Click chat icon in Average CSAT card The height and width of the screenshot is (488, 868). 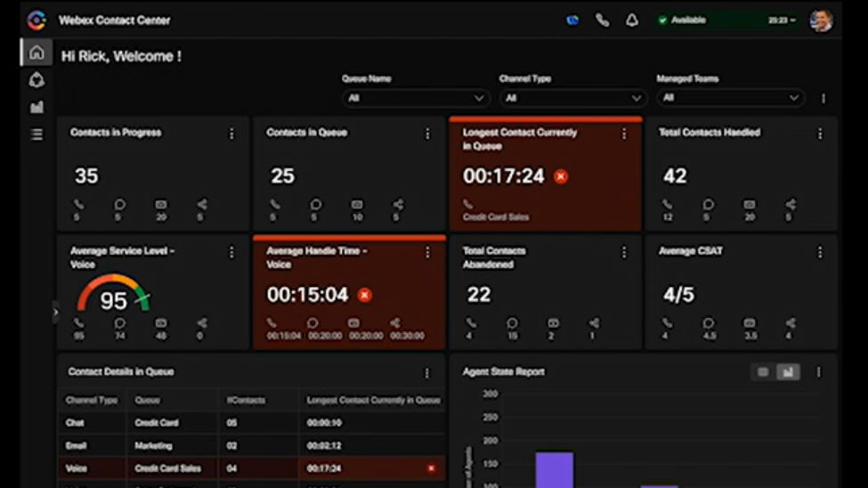pos(708,323)
